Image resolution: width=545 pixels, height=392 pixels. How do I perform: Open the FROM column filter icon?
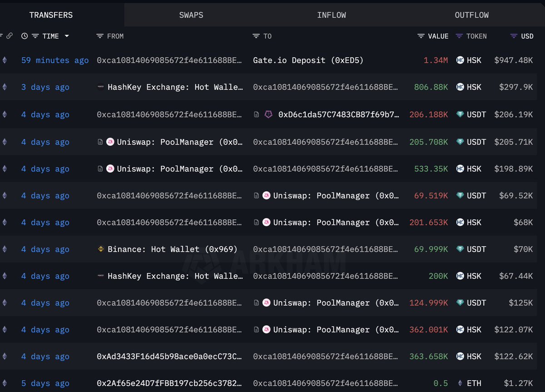100,36
